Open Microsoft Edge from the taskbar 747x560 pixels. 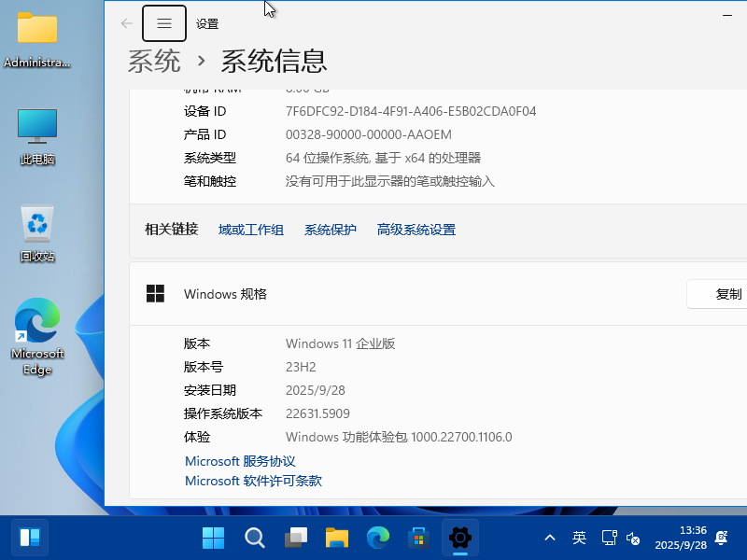pos(377,538)
